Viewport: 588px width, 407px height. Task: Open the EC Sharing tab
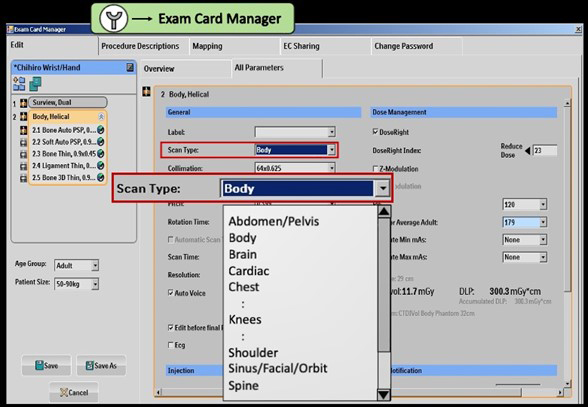click(x=302, y=46)
